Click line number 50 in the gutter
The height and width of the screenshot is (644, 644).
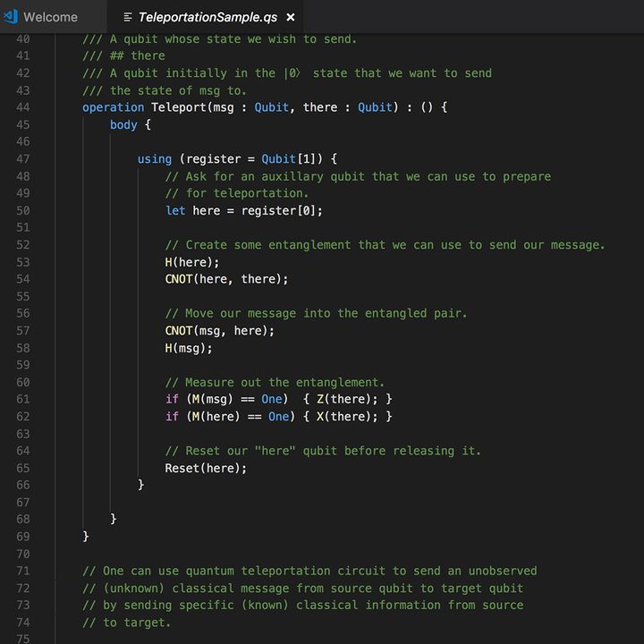pyautogui.click(x=23, y=210)
